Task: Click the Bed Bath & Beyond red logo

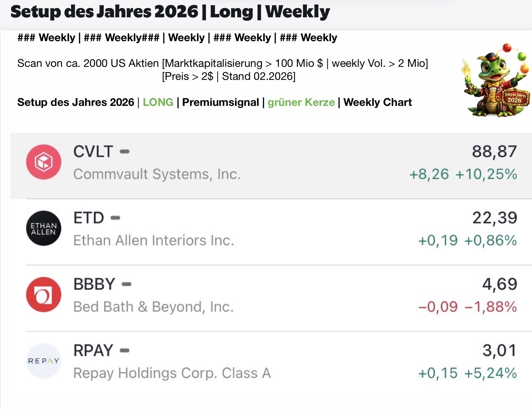Action: tap(44, 294)
